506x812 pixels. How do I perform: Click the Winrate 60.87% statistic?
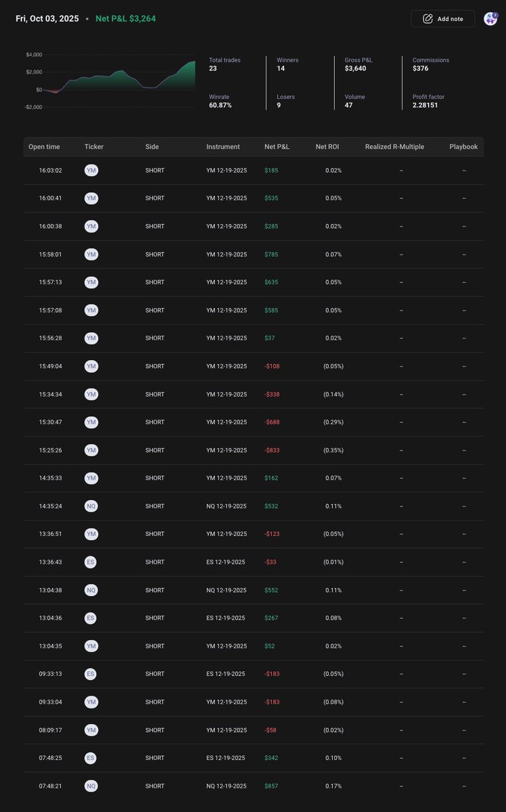tap(221, 101)
